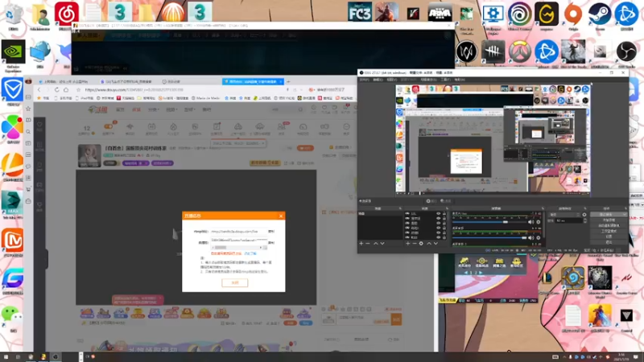Click orange button at bottom of stream dialog

(234, 283)
